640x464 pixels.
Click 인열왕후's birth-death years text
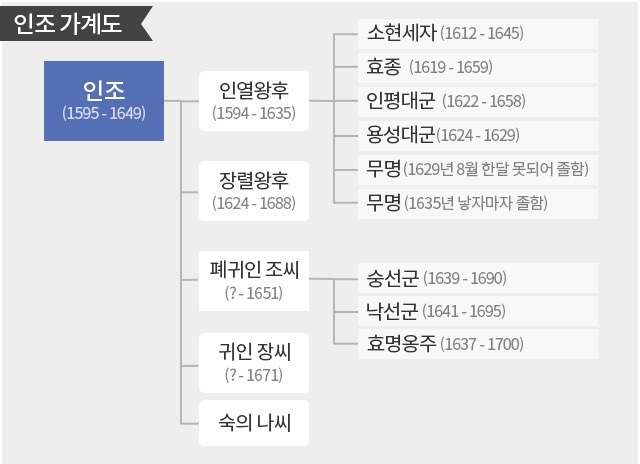(254, 113)
